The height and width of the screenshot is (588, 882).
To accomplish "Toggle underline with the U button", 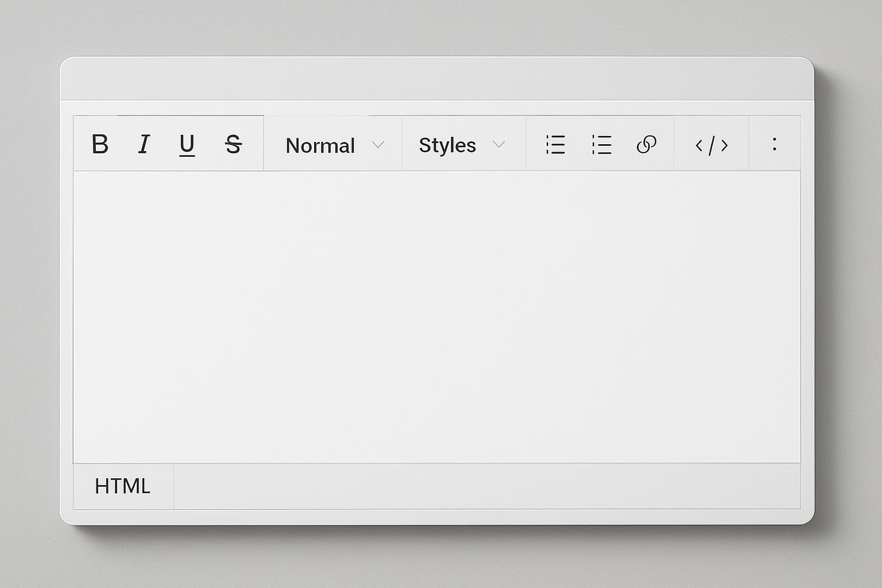I will point(187,145).
